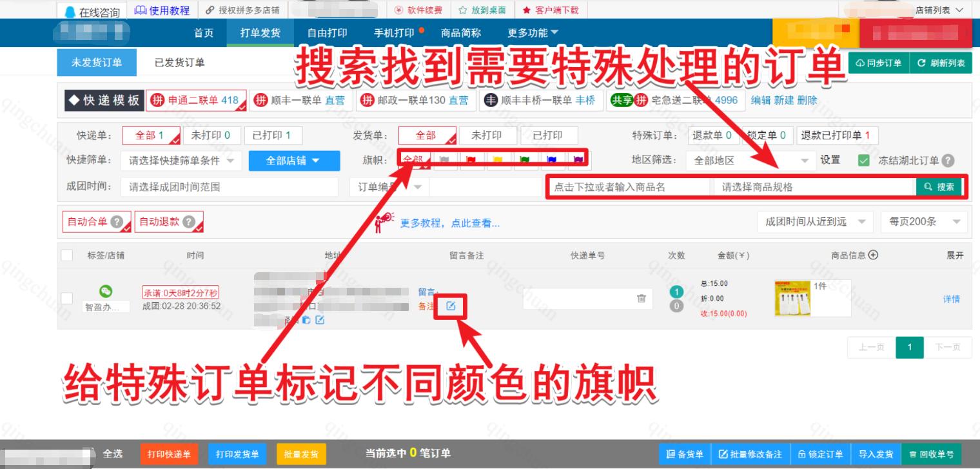Open the 全部店铺 store filter dropdown
Viewport: 980px width, 469px height.
[293, 161]
